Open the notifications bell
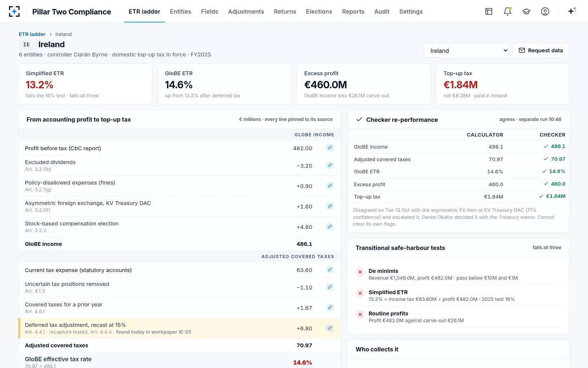This screenshot has width=588, height=368. coord(508,11)
